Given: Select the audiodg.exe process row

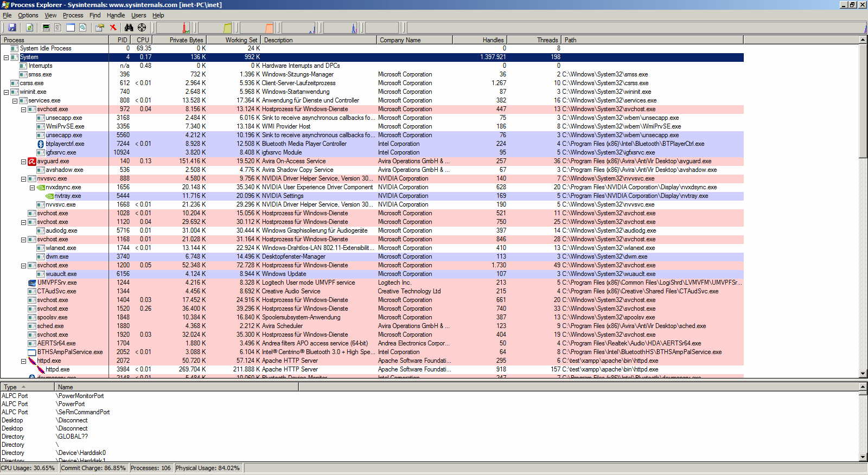Looking at the screenshot, I should tap(372, 230).
